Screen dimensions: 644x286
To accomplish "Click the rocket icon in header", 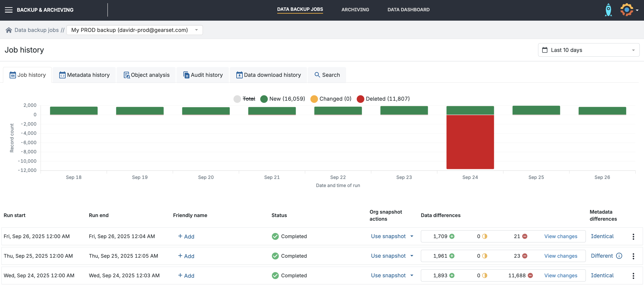I will (x=608, y=10).
